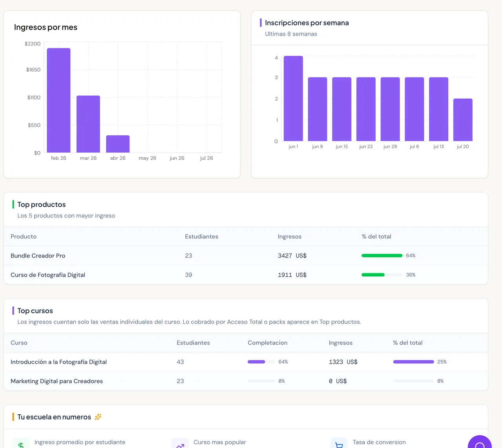Select the jul 13 enrollment bar
502x448 pixels.
point(438,109)
